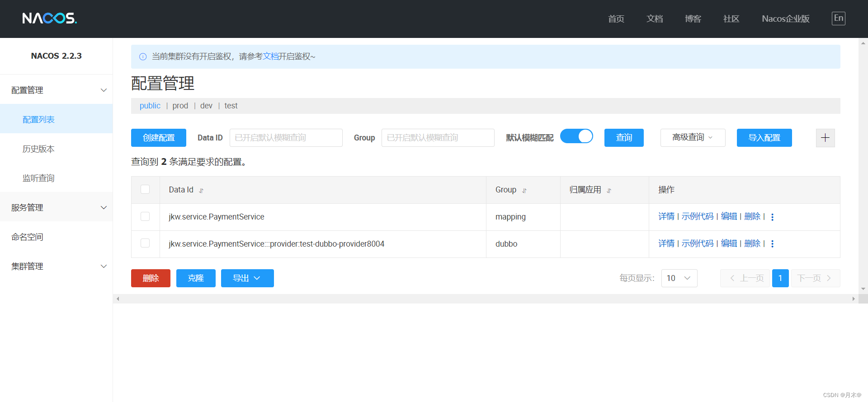The height and width of the screenshot is (402, 868).
Task: Click the vertical scrollbar up arrow
Action: pos(863,43)
